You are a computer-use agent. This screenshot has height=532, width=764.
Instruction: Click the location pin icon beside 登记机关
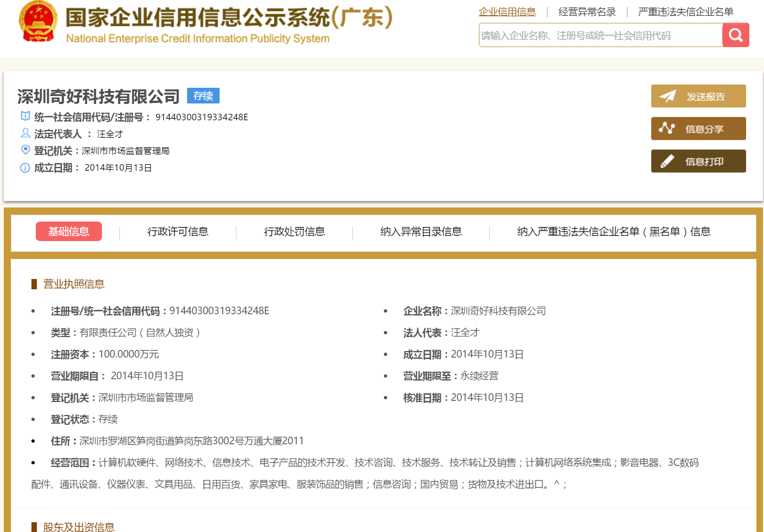click(x=25, y=150)
